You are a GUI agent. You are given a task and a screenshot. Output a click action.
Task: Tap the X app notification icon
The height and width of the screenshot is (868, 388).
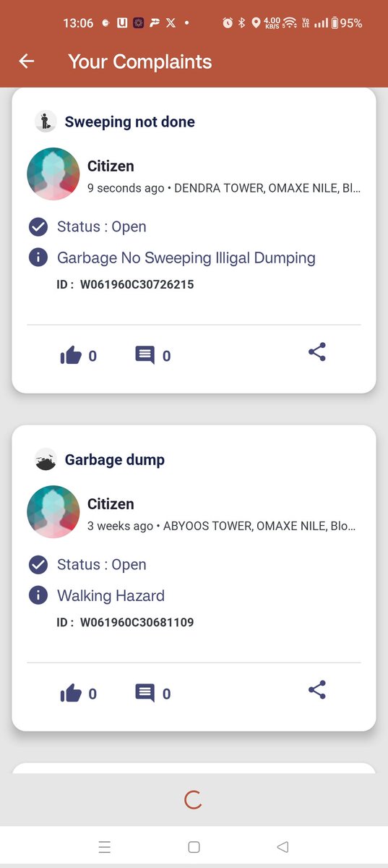[171, 23]
